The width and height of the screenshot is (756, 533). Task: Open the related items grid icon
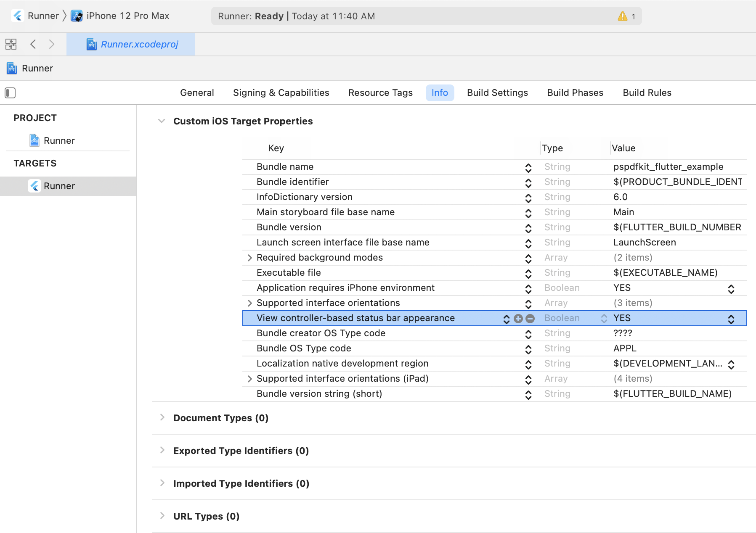(x=11, y=44)
